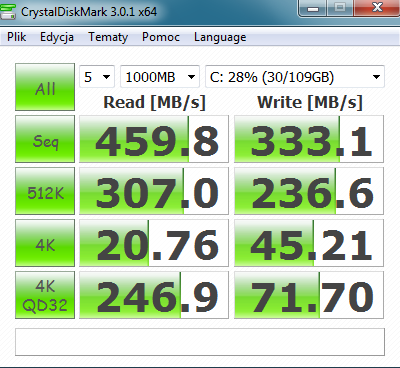Click the empty comment field at bottom
The width and height of the screenshot is (400, 368).
[200, 342]
